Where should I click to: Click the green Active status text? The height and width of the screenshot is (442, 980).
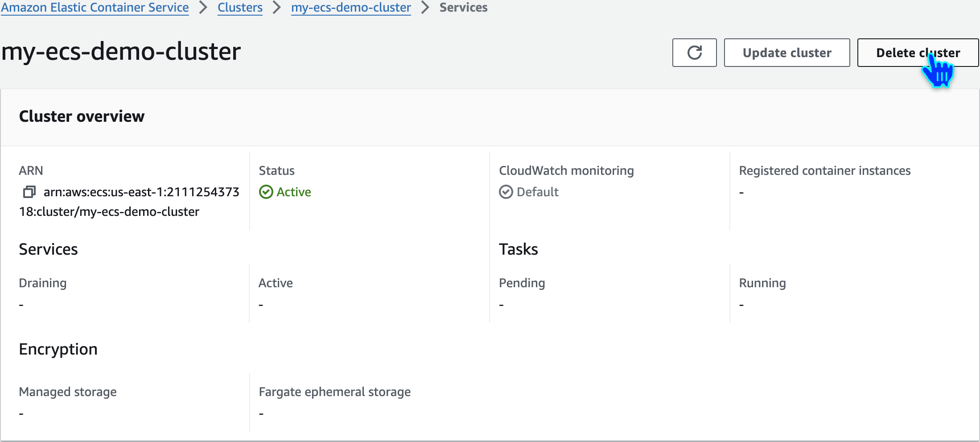(x=294, y=192)
